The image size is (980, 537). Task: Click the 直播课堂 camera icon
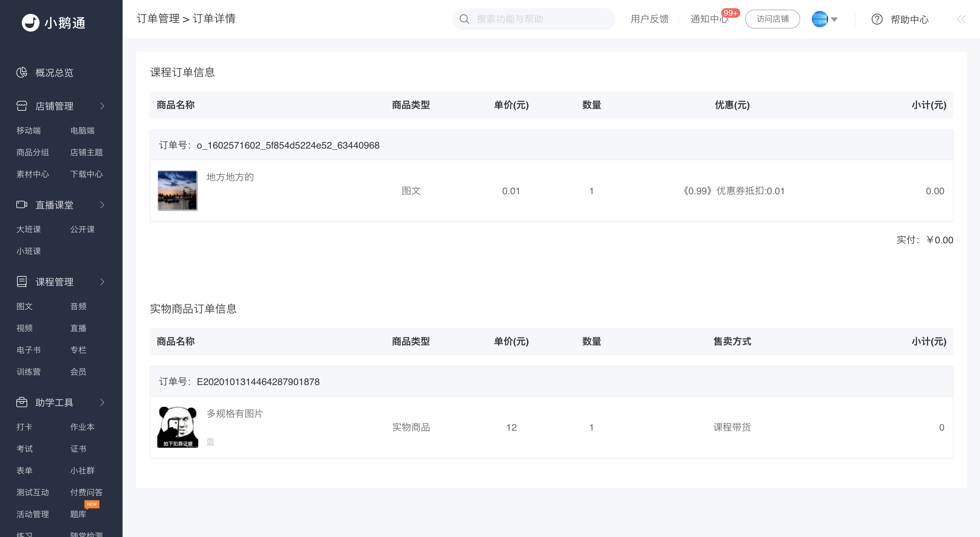[x=22, y=205]
